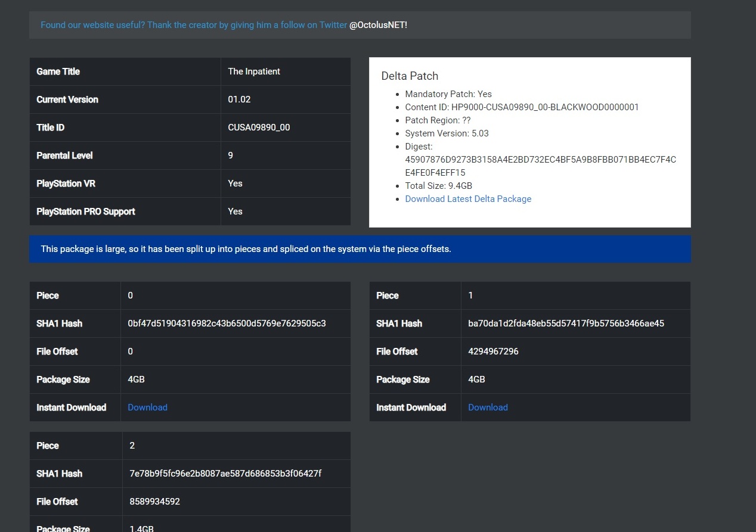
Task: Click the PlayStation PRO Support 'Yes' cell
Action: click(x=286, y=211)
